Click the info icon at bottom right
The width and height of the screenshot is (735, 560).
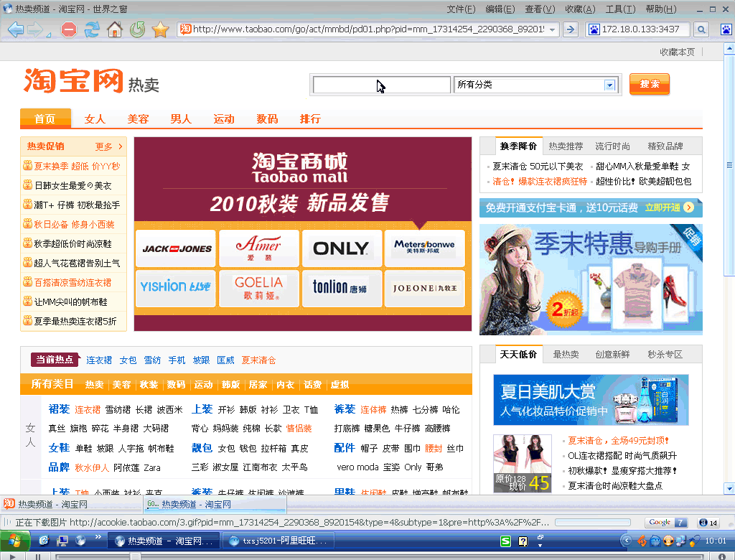tap(722, 556)
